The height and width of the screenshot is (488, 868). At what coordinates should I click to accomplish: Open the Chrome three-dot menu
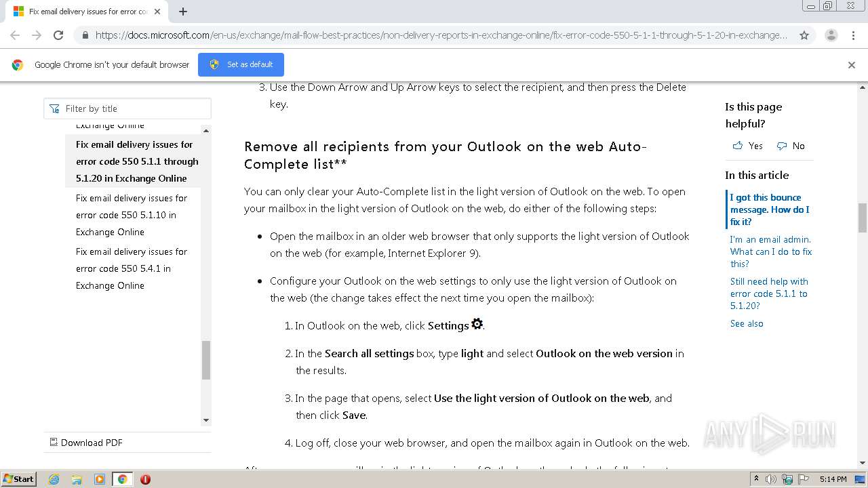tap(853, 35)
